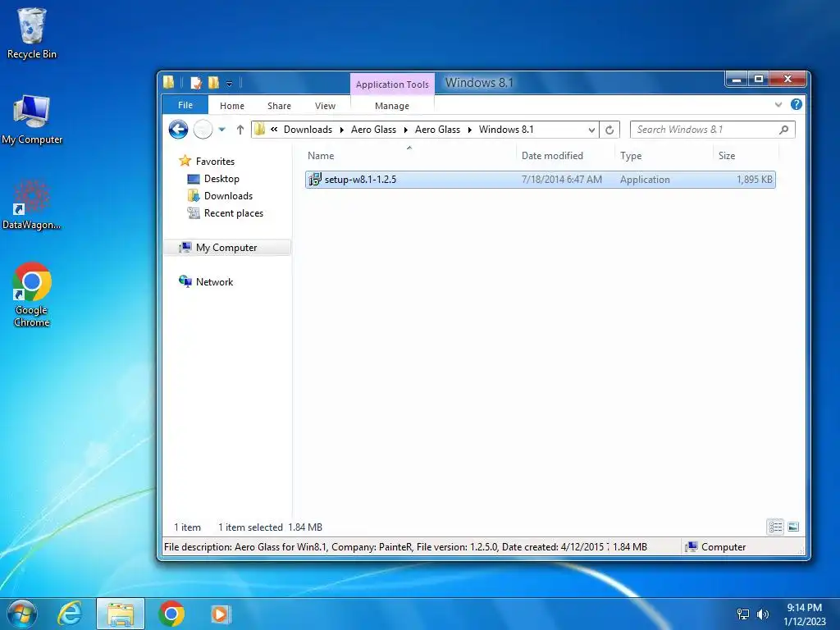Viewport: 840px width, 630px height.
Task: Open the media player taskbar icon
Action: click(220, 614)
